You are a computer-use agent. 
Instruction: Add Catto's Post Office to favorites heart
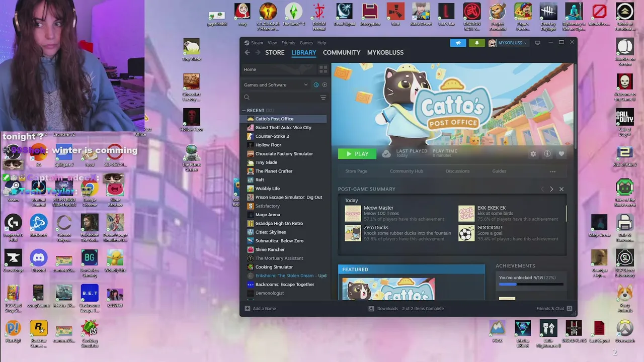click(x=561, y=154)
